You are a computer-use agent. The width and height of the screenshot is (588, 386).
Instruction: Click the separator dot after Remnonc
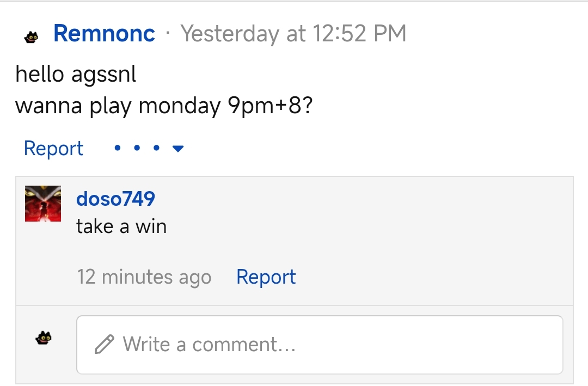[168, 33]
